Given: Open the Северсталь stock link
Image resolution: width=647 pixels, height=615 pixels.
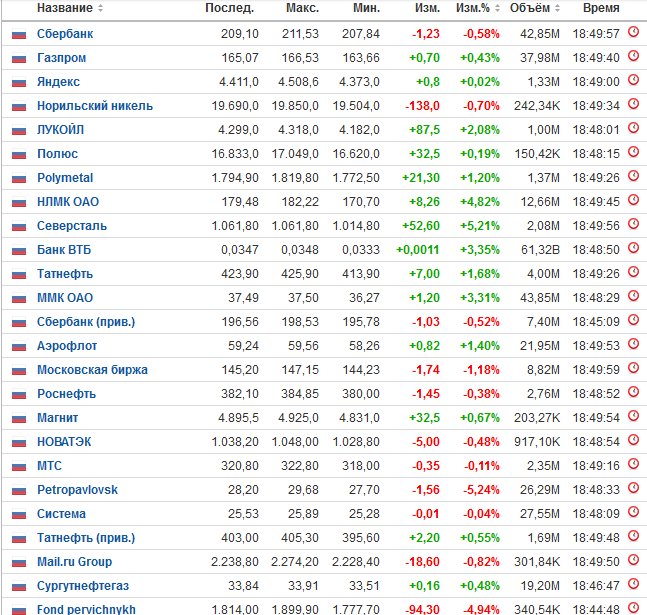Looking at the screenshot, I should 72,226.
